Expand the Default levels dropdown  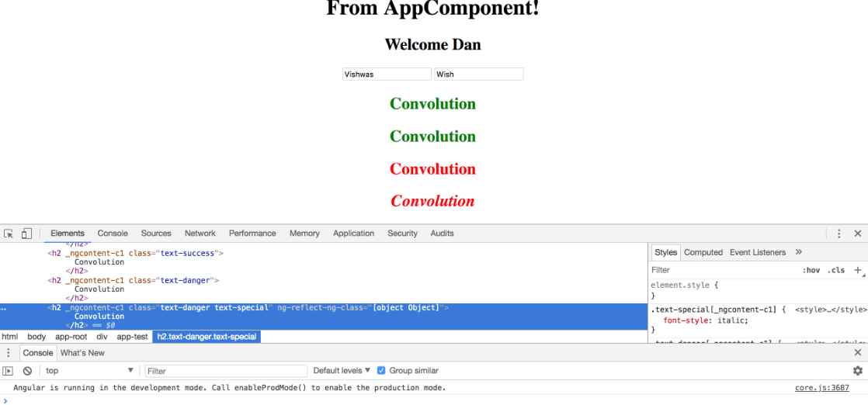[342, 371]
